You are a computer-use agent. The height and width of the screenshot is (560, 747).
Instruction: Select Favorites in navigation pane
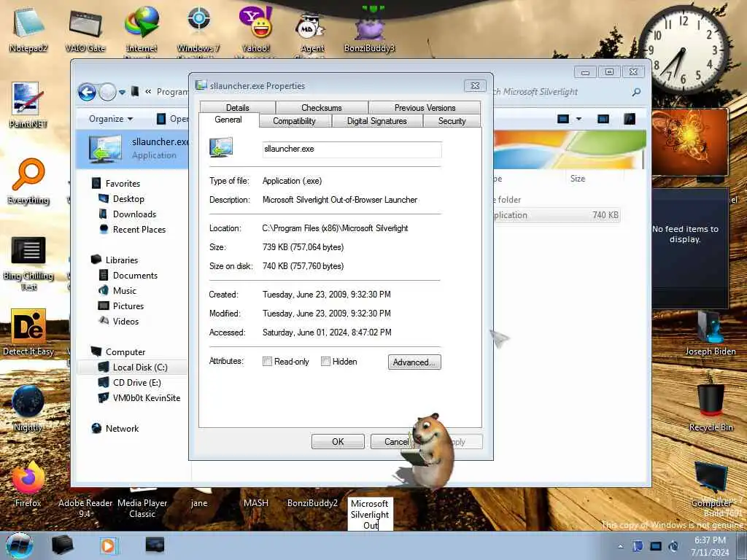point(123,183)
